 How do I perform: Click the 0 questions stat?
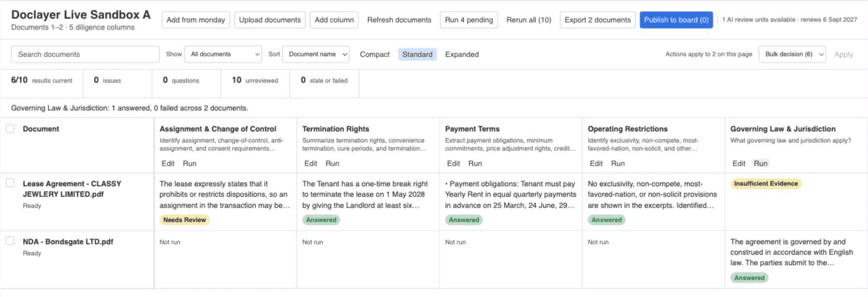tap(181, 80)
